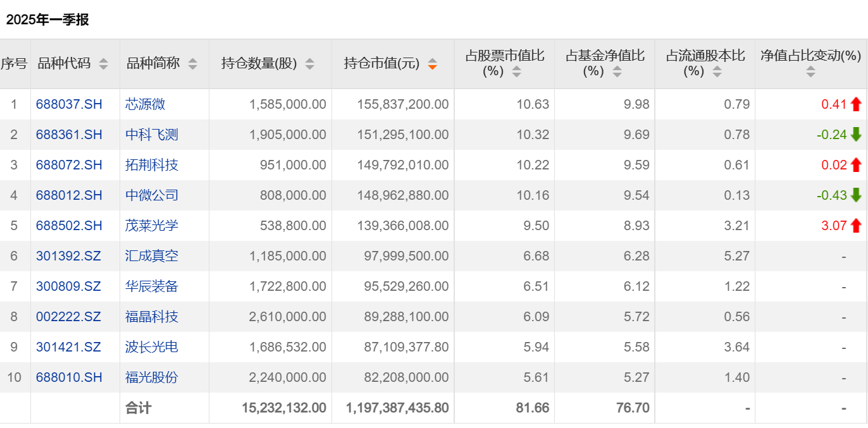Viewport: 868px width, 428px height.
Task: Open stock code 688010.SH link
Action: pyautogui.click(x=69, y=377)
